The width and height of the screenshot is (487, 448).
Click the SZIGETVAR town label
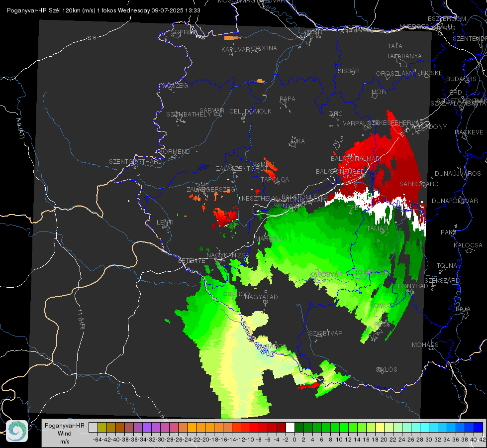[x=325, y=333]
